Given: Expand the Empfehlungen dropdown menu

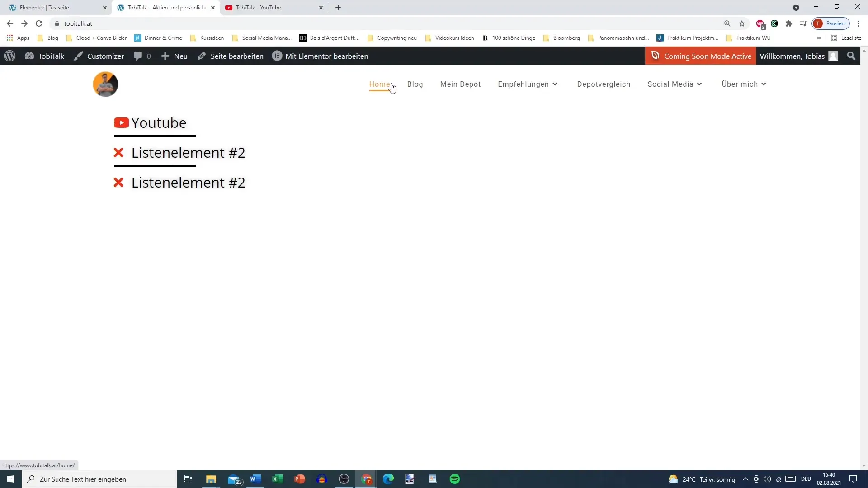Looking at the screenshot, I should point(528,84).
